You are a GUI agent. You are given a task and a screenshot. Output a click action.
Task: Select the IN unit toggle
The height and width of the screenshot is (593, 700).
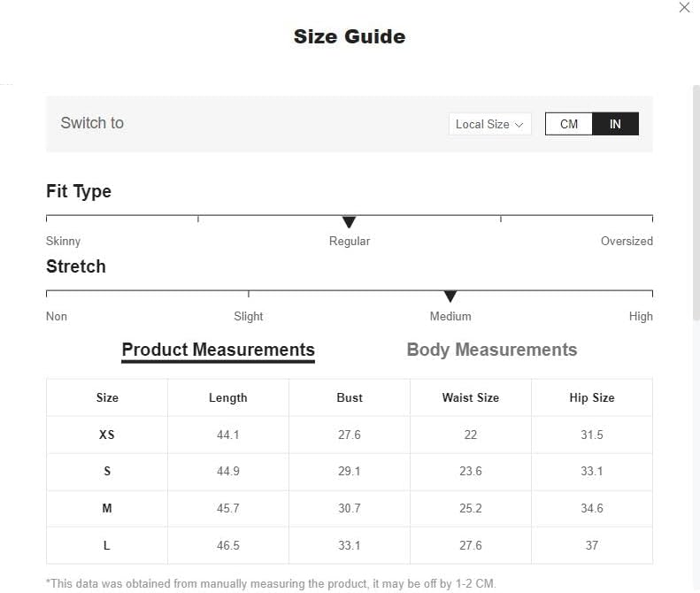point(615,124)
